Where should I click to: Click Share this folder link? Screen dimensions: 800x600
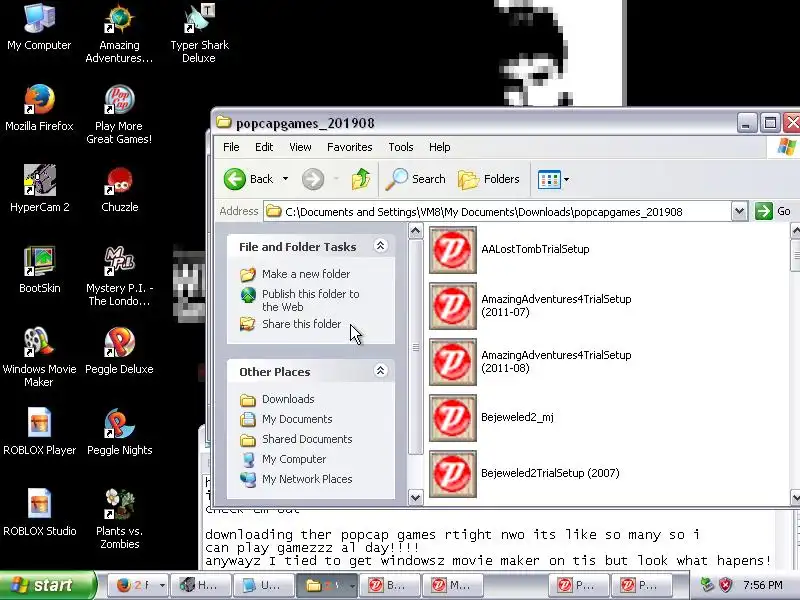tap(301, 324)
